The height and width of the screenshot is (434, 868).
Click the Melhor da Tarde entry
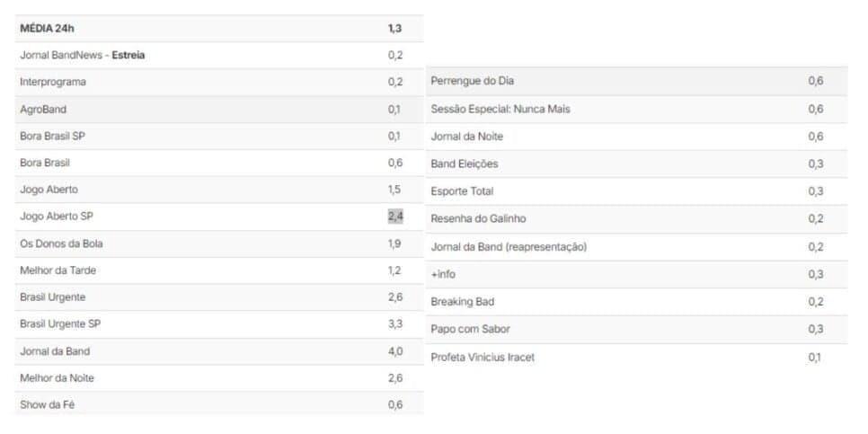(58, 270)
